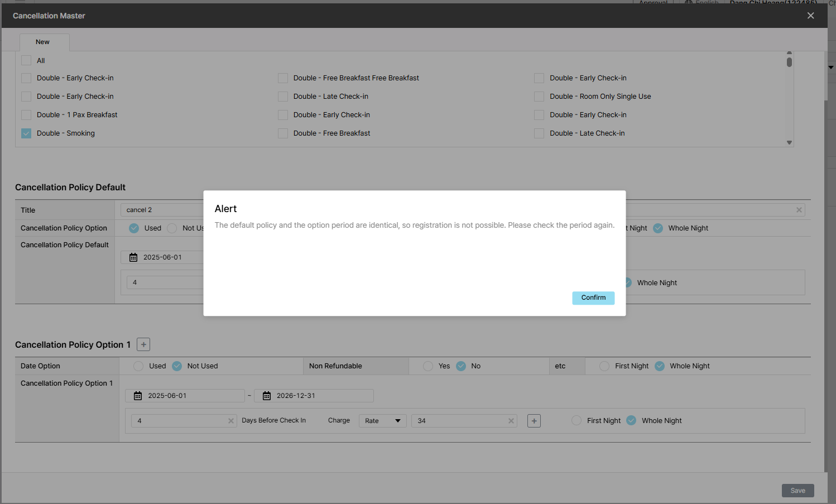Close the Cancellation Master window
The image size is (836, 504).
tap(810, 16)
